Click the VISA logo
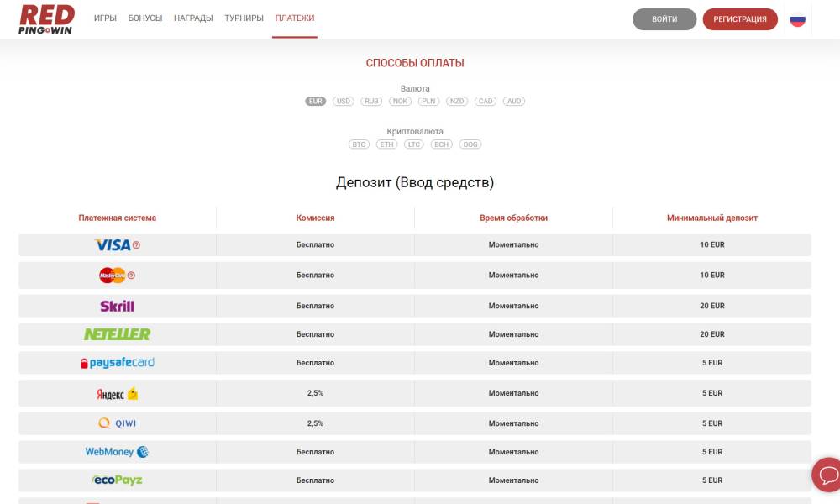The image size is (840, 504). click(113, 245)
